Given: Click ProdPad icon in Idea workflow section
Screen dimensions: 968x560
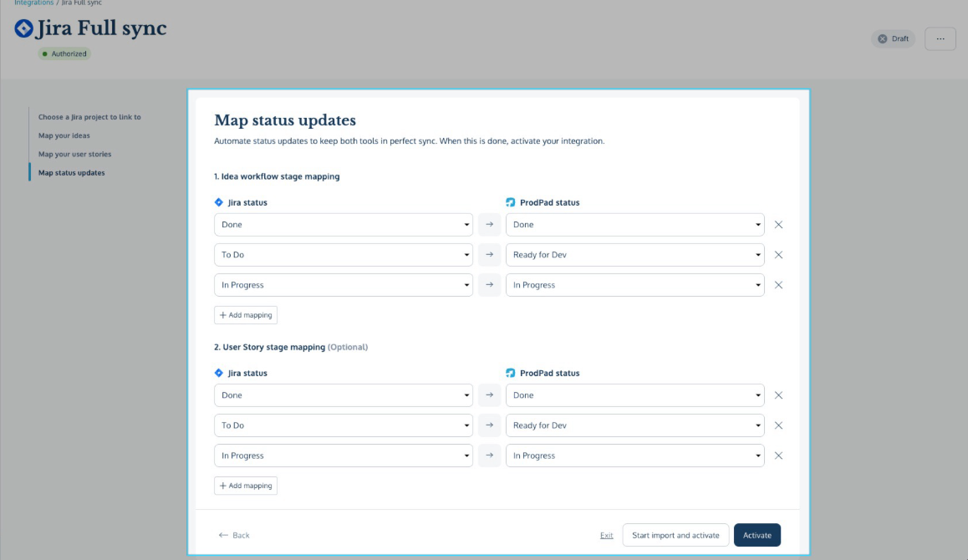Looking at the screenshot, I should coord(511,202).
